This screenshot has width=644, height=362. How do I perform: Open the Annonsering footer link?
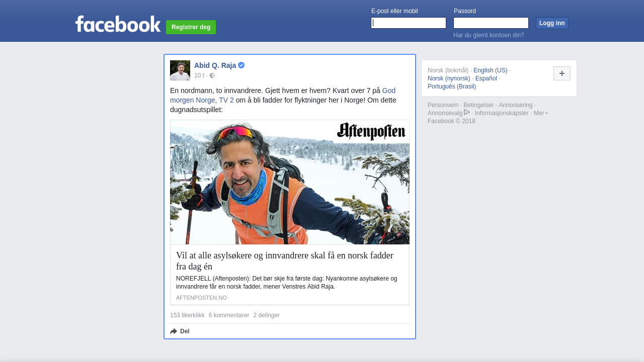coord(515,105)
